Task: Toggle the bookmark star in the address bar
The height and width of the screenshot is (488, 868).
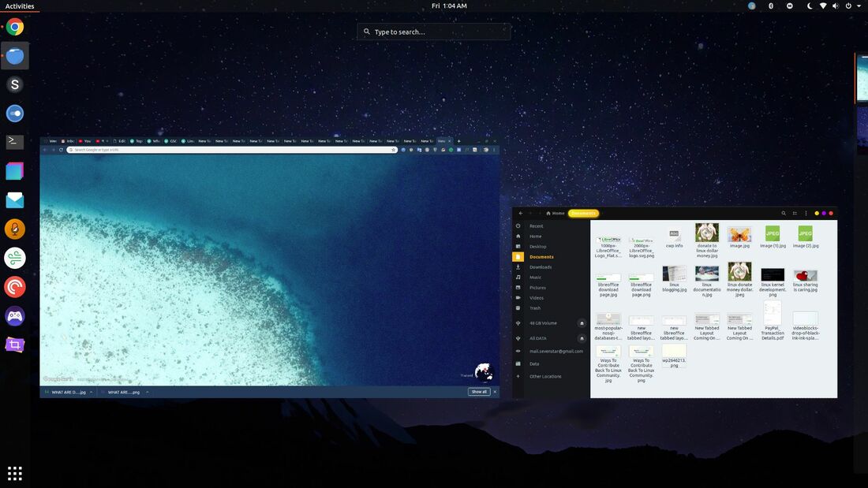Action: pyautogui.click(x=393, y=150)
